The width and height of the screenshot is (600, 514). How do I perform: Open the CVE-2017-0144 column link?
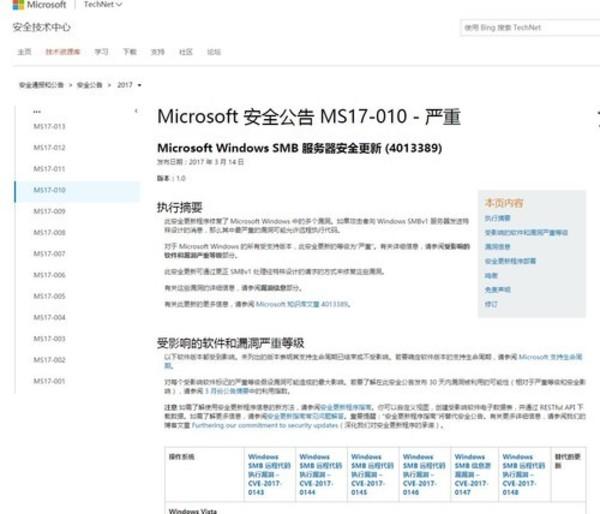pos(321,474)
